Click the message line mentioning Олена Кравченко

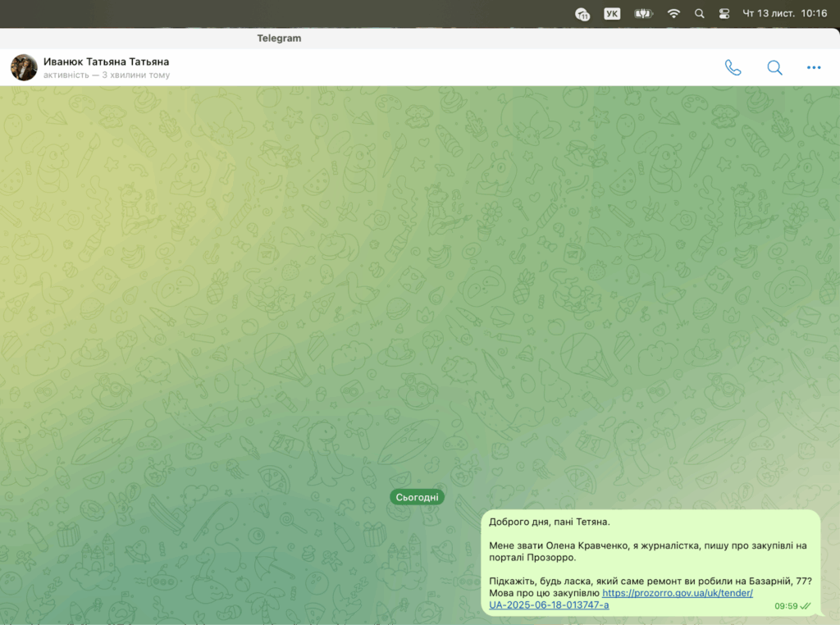coord(648,545)
